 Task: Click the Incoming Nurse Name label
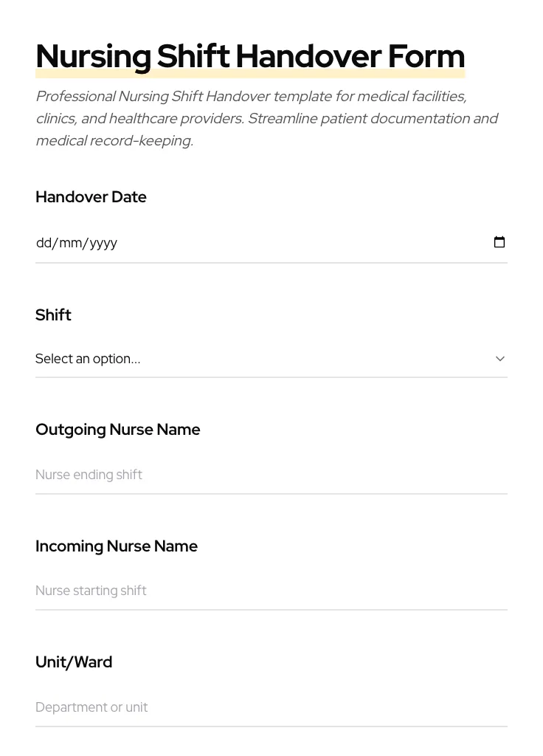tap(117, 546)
